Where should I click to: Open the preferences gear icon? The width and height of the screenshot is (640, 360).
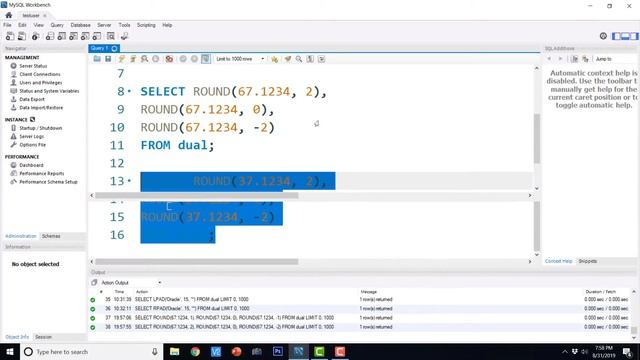click(x=603, y=36)
